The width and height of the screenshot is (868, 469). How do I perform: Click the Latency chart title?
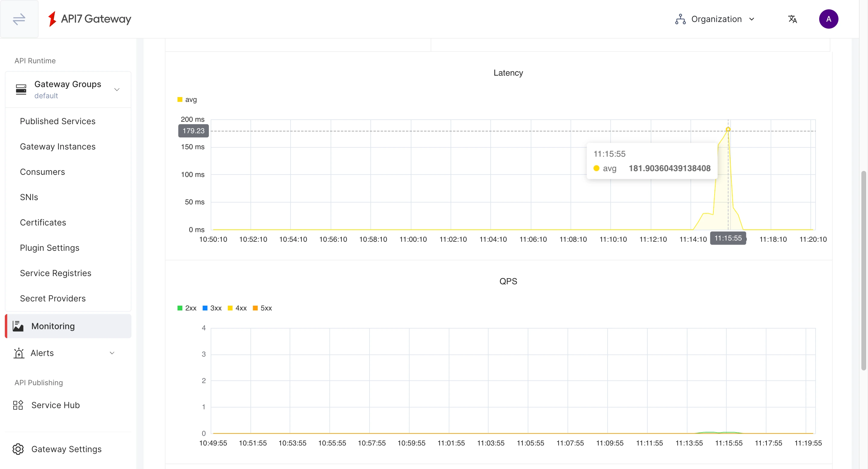pos(508,73)
